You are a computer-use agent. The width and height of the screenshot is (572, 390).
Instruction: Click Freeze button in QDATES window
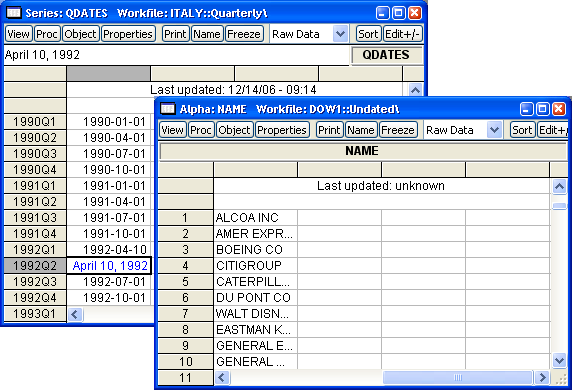[244, 34]
